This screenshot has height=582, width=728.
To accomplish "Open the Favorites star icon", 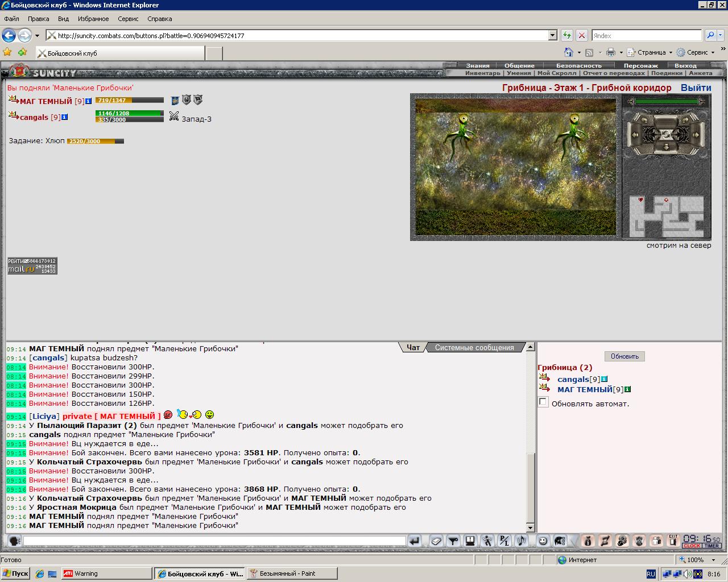I will point(7,52).
